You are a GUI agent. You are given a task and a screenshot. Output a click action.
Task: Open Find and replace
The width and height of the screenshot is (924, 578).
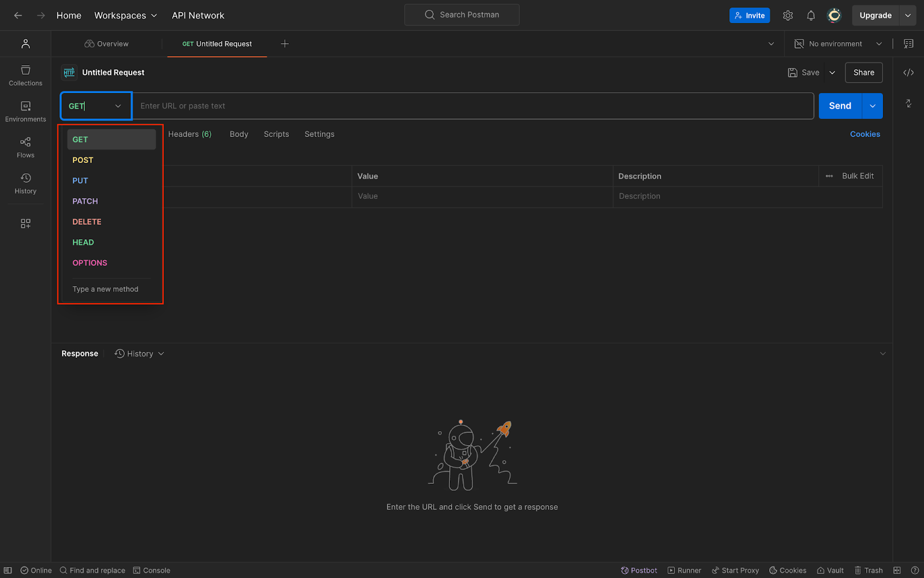tap(92, 570)
